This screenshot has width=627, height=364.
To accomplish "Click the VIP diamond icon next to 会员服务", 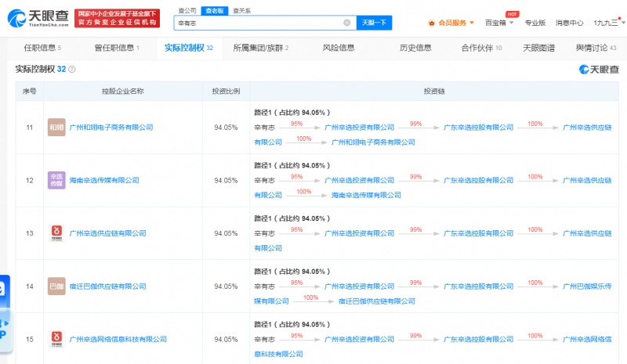I will tap(433, 23).
